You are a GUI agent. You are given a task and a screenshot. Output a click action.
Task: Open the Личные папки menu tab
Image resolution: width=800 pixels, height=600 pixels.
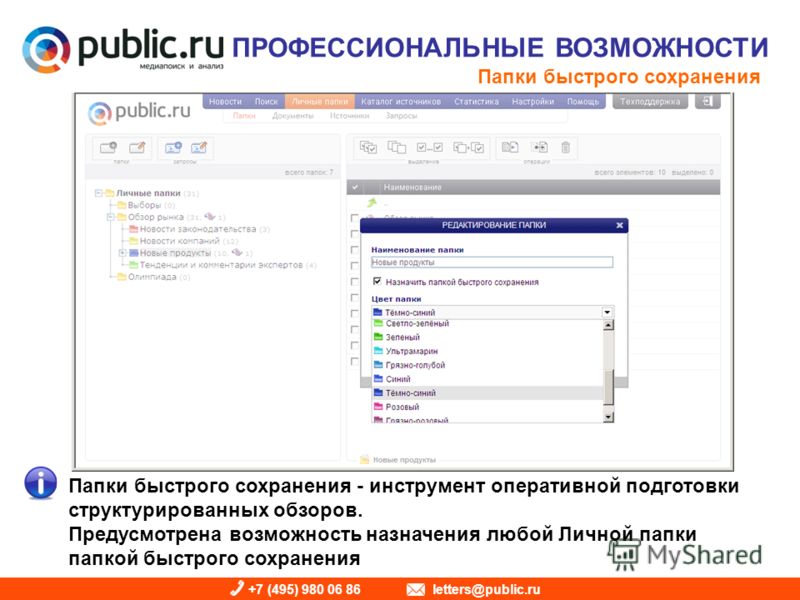pyautogui.click(x=320, y=102)
